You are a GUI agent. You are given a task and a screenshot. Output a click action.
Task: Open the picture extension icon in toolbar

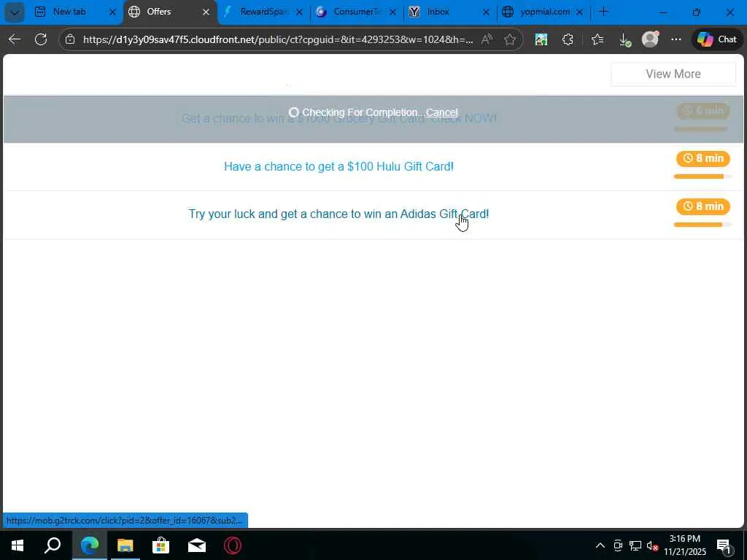coord(541,39)
